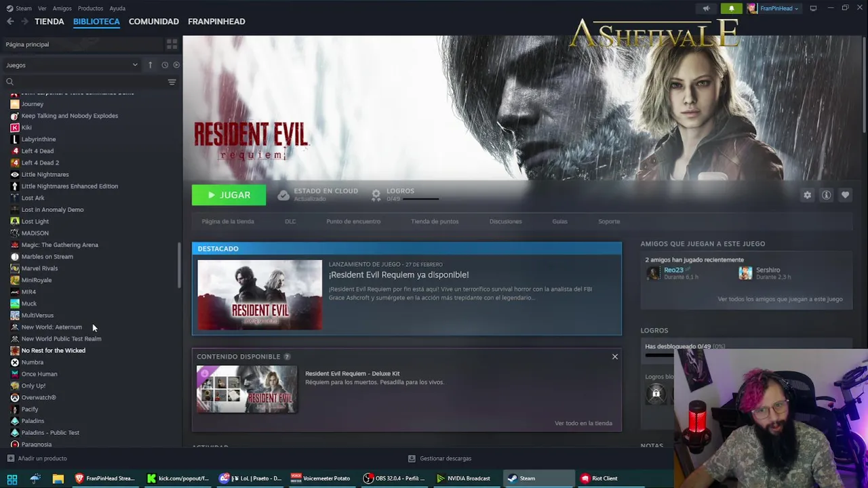Click the cloud status icon
The height and width of the screenshot is (488, 868).
point(283,195)
